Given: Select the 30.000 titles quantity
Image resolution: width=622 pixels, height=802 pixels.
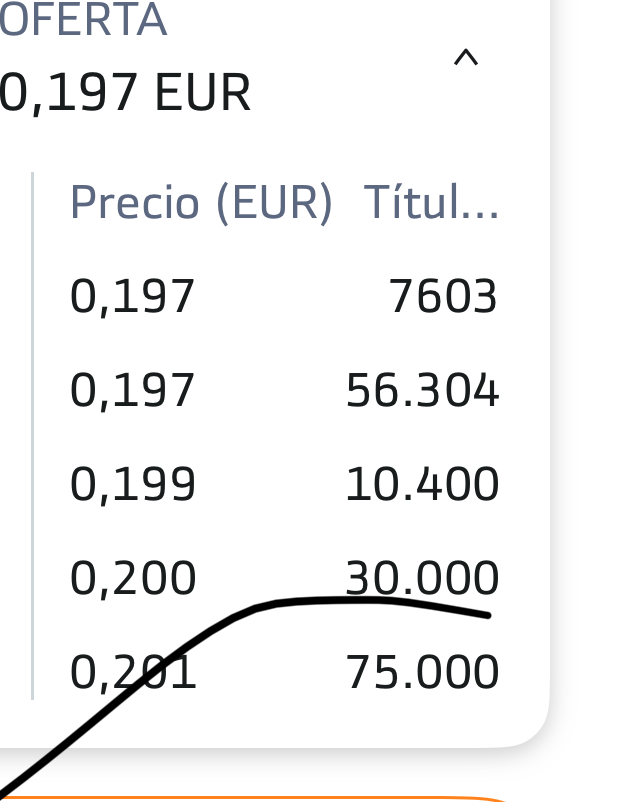Looking at the screenshot, I should [x=423, y=578].
